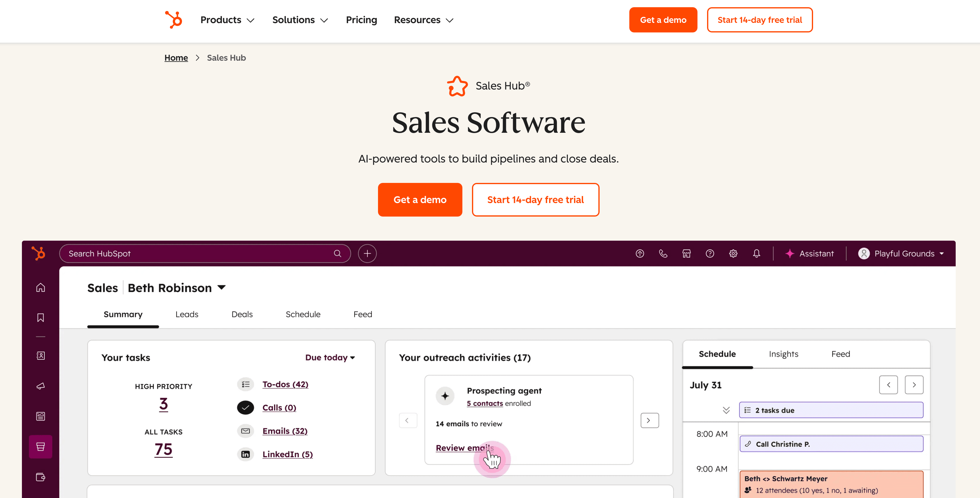Switch to the Leads tab
Image resolution: width=980 pixels, height=498 pixels.
point(187,314)
